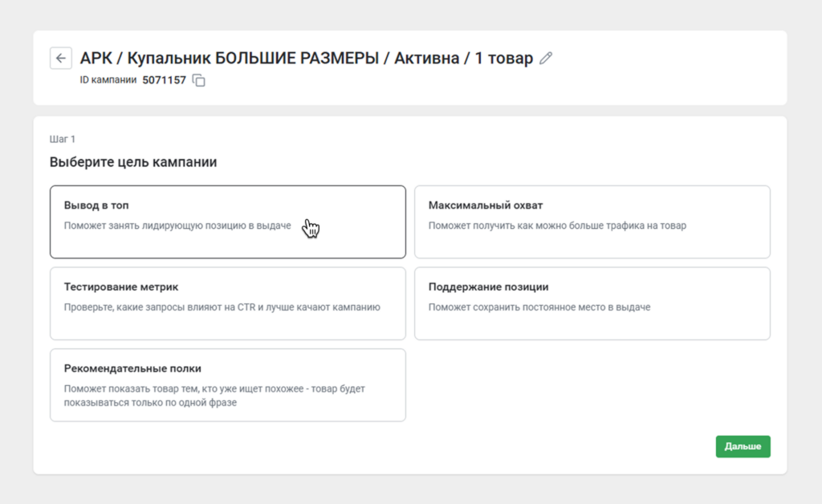822x504 pixels.
Task: Click the duplicate icon beside ID кампании
Action: point(197,80)
